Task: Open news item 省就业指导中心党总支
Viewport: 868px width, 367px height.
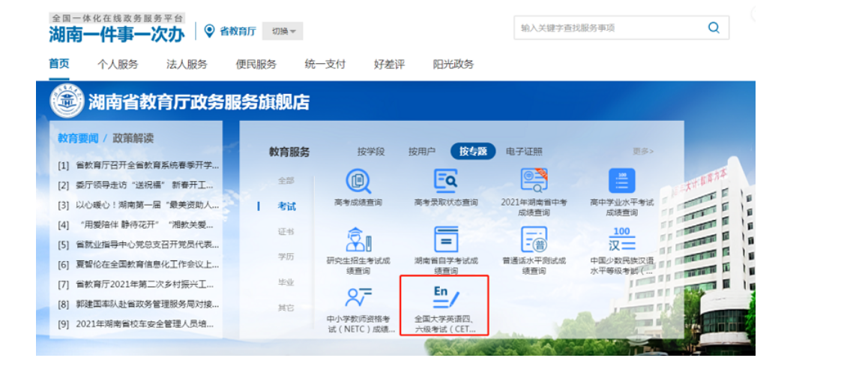Action: point(147,245)
